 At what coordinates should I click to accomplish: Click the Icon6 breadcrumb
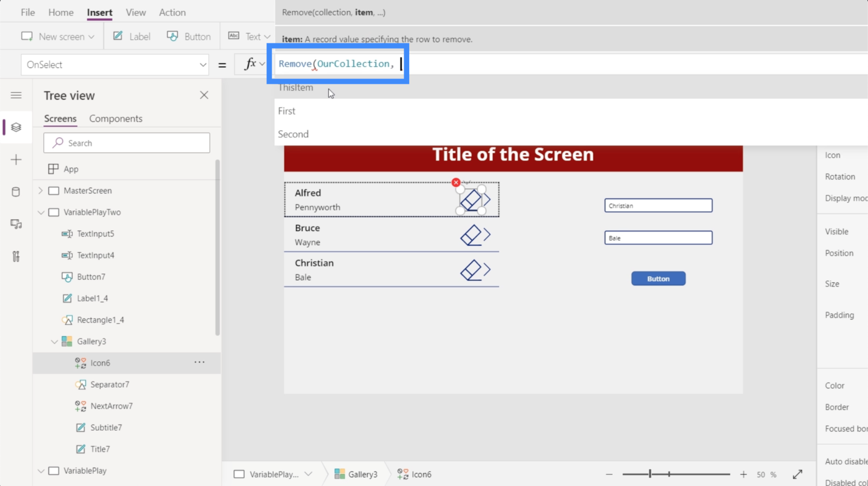[x=414, y=474]
